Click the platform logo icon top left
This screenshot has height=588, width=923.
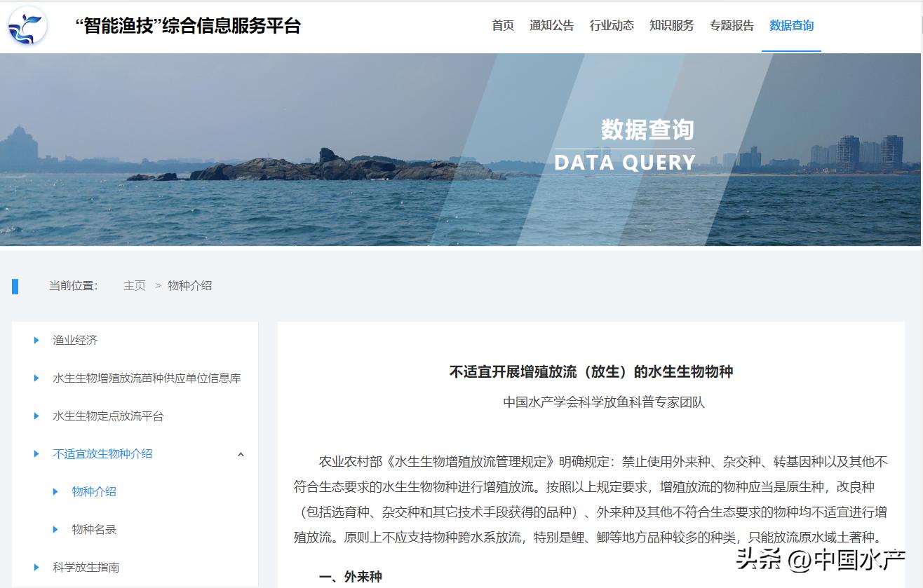pyautogui.click(x=26, y=26)
